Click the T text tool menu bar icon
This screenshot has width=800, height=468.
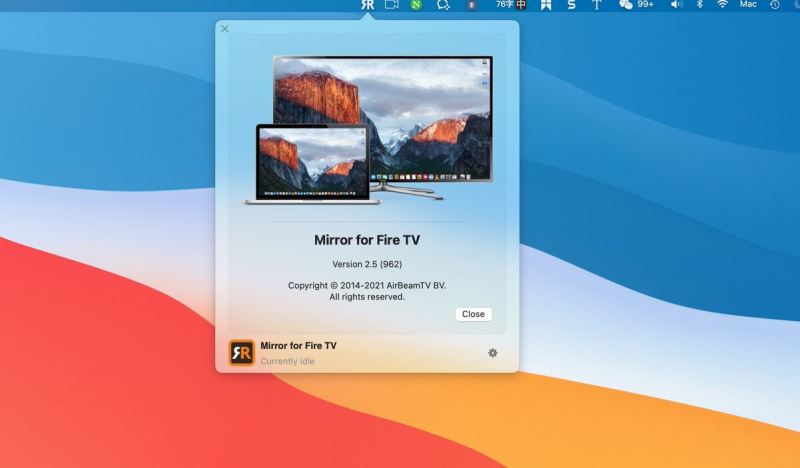[x=596, y=5]
